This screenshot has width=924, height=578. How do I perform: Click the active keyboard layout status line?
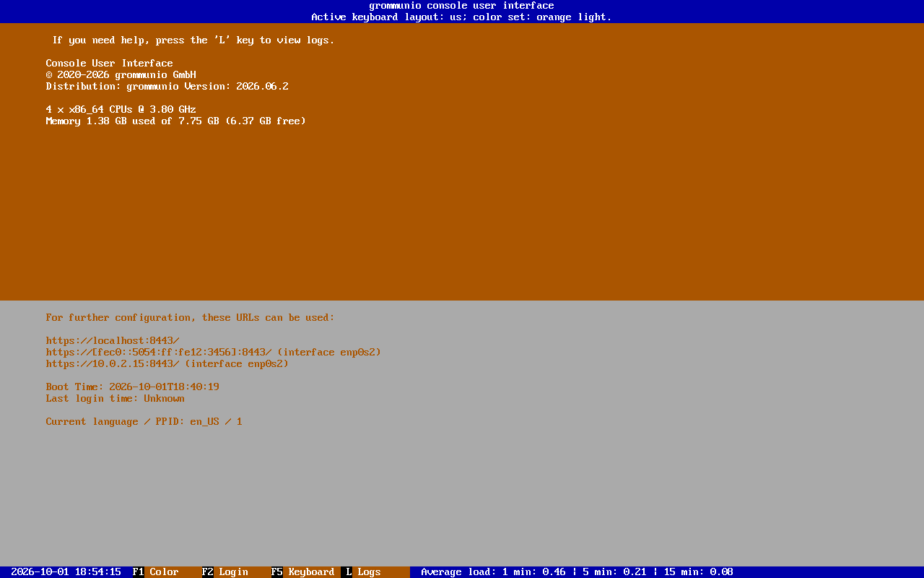pos(462,17)
